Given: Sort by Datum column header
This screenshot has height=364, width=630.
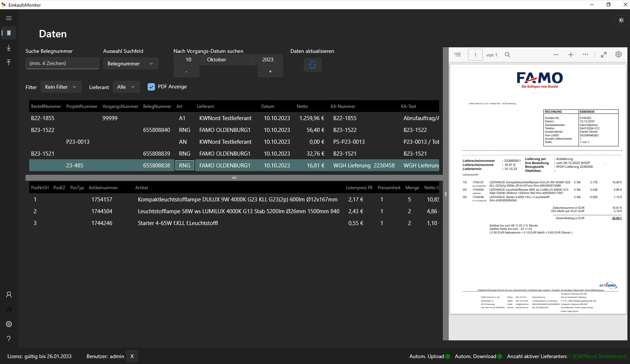Looking at the screenshot, I should point(268,106).
